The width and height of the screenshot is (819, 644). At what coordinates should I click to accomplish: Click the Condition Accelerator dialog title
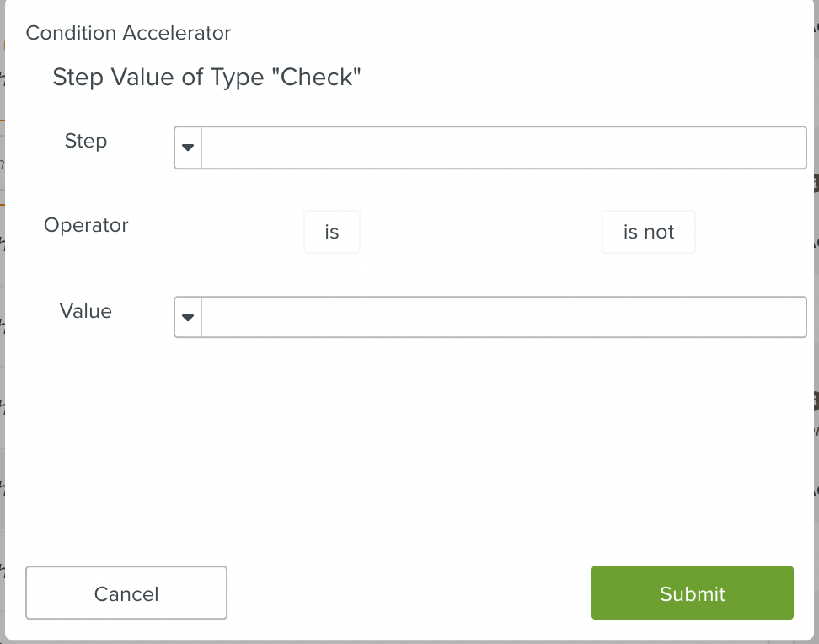(128, 33)
